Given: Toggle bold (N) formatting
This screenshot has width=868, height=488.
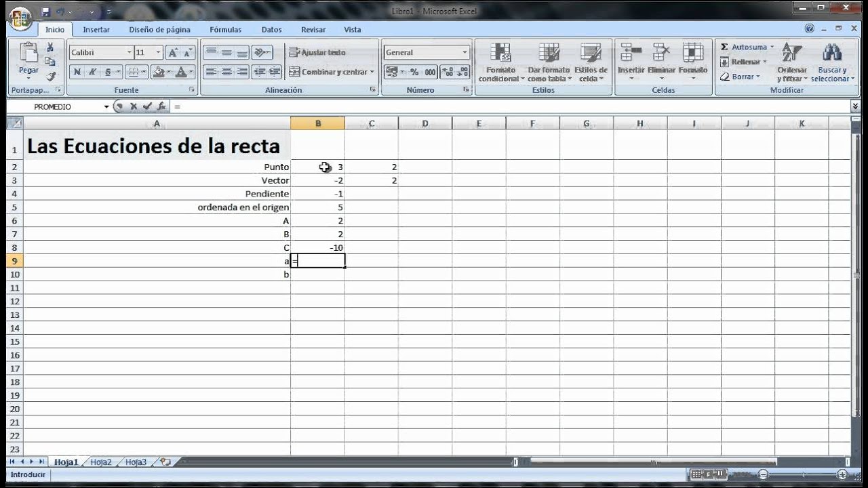Looking at the screenshot, I should pos(77,72).
